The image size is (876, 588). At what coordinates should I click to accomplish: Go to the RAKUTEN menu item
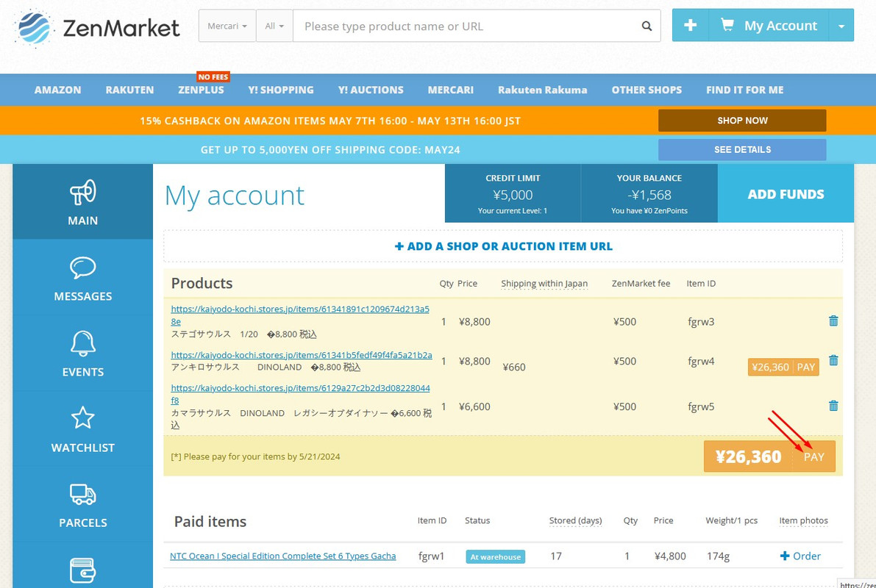pyautogui.click(x=129, y=90)
